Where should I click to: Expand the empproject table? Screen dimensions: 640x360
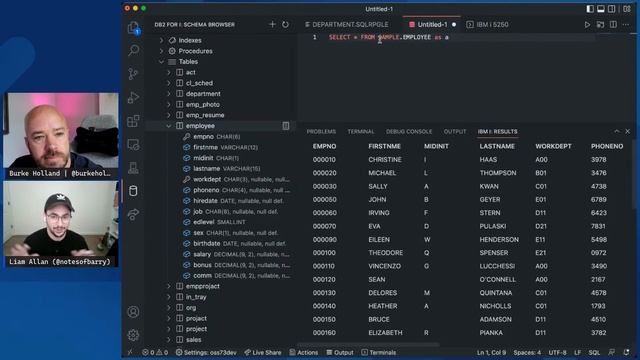click(169, 286)
